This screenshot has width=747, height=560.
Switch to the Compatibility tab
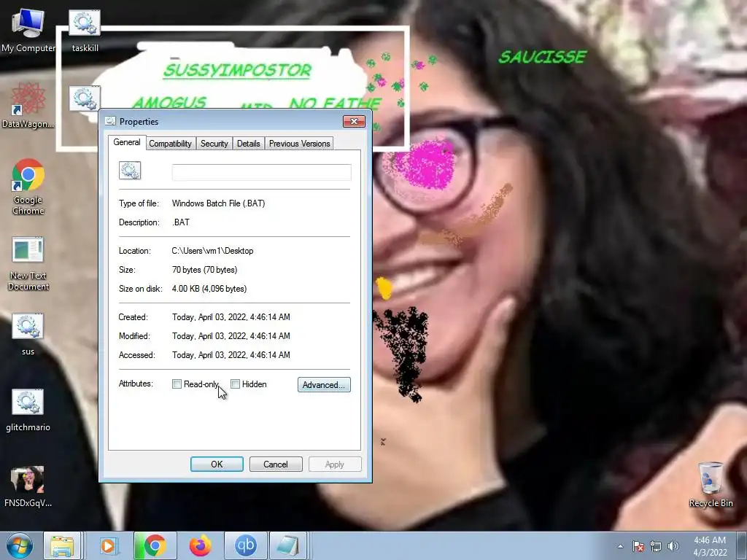click(170, 144)
